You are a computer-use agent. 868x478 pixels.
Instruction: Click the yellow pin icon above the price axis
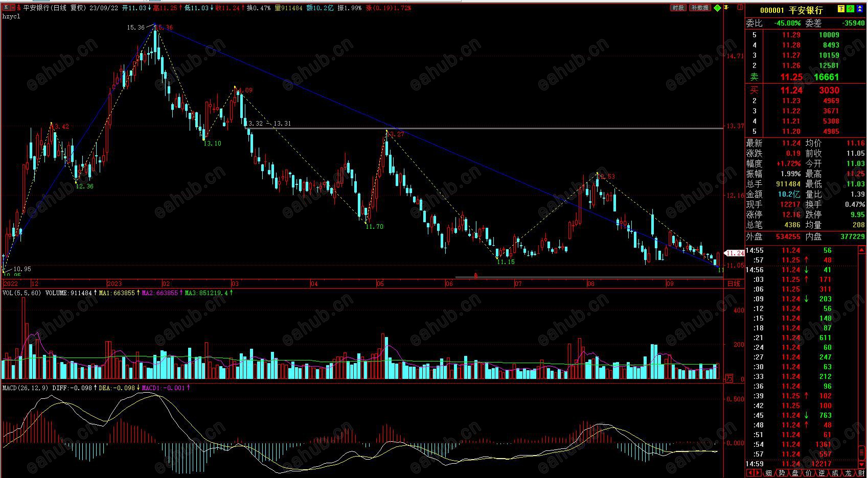tap(726, 8)
